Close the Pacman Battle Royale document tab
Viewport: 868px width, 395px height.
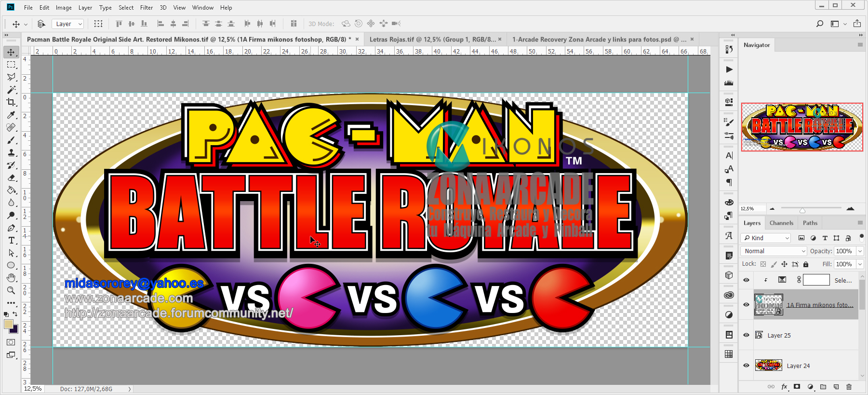point(357,40)
